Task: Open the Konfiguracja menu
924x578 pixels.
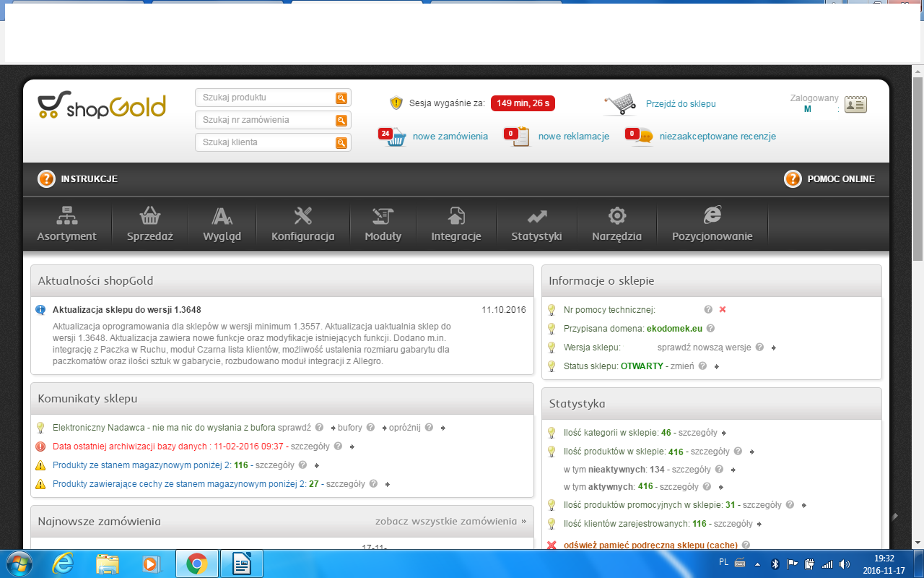Action: (x=302, y=224)
